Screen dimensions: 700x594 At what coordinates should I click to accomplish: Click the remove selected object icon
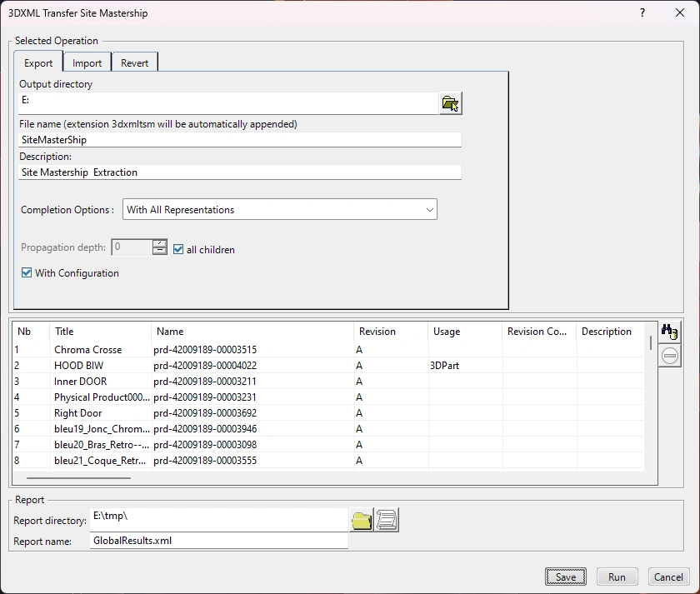(670, 356)
